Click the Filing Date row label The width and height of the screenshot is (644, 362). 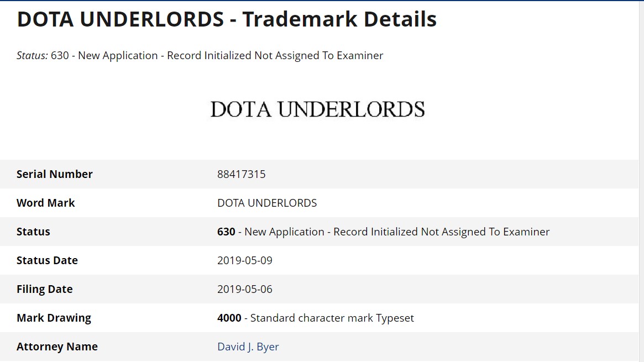45,290
